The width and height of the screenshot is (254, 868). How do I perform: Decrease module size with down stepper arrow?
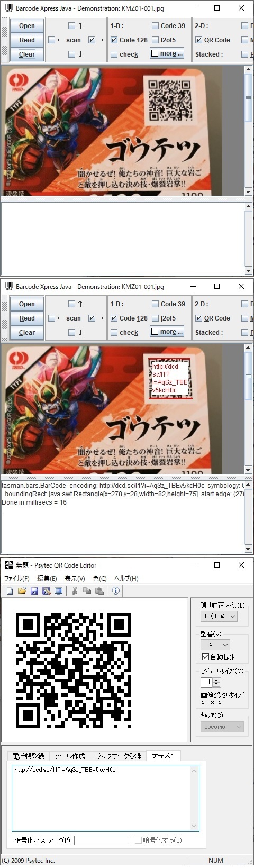click(x=216, y=685)
